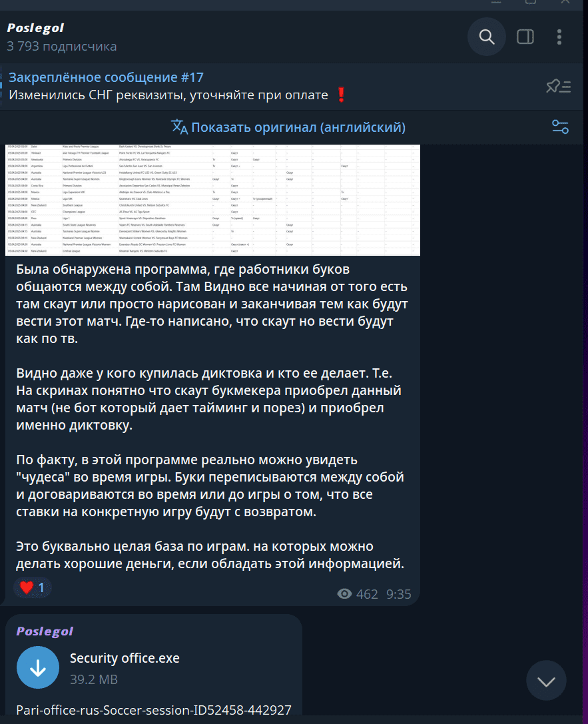
Task: Click the Pari-office-rus-Soccer-session caption text
Action: pos(154,710)
